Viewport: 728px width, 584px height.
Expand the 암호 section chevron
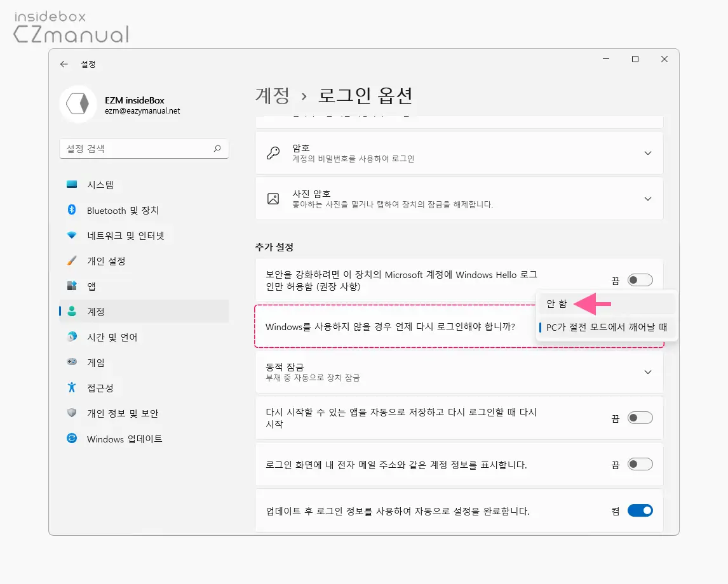[648, 153]
